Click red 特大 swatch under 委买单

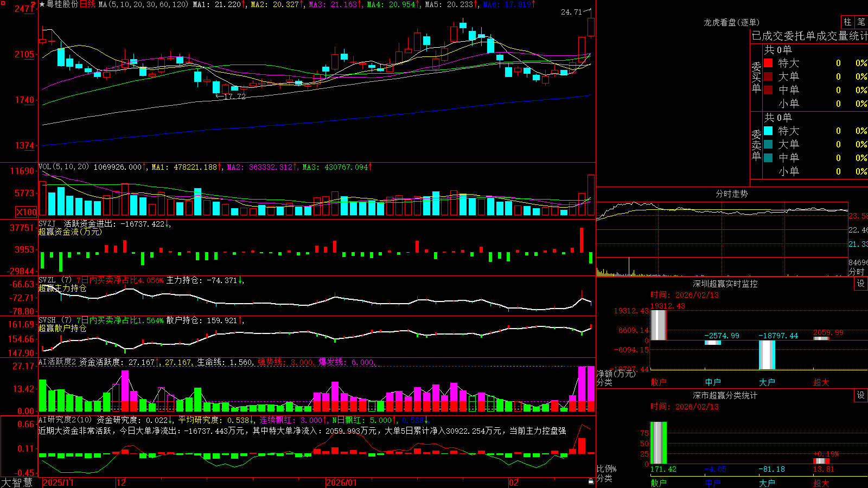click(x=768, y=63)
